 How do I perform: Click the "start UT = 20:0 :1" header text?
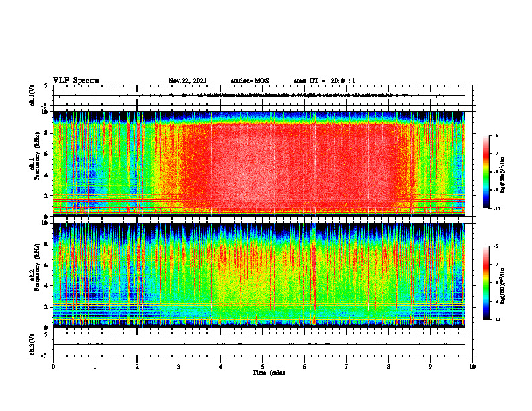coord(324,81)
